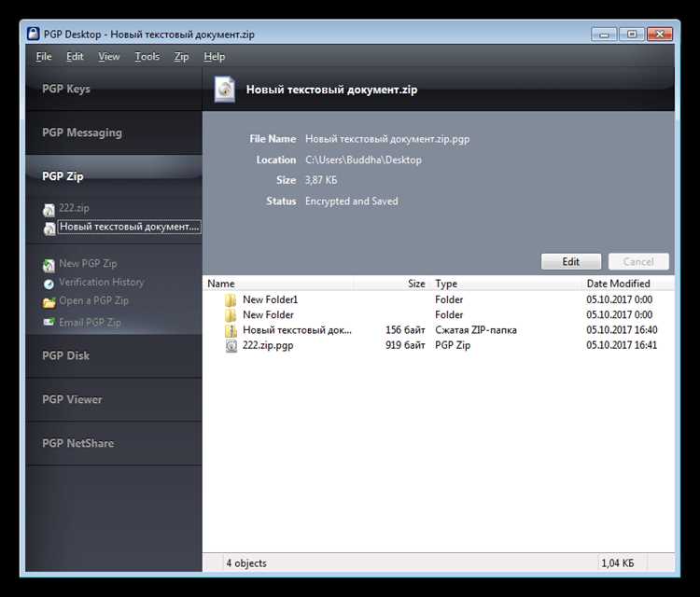
Task: Select Новый текстовый документ item in sidebar
Action: tap(130, 227)
